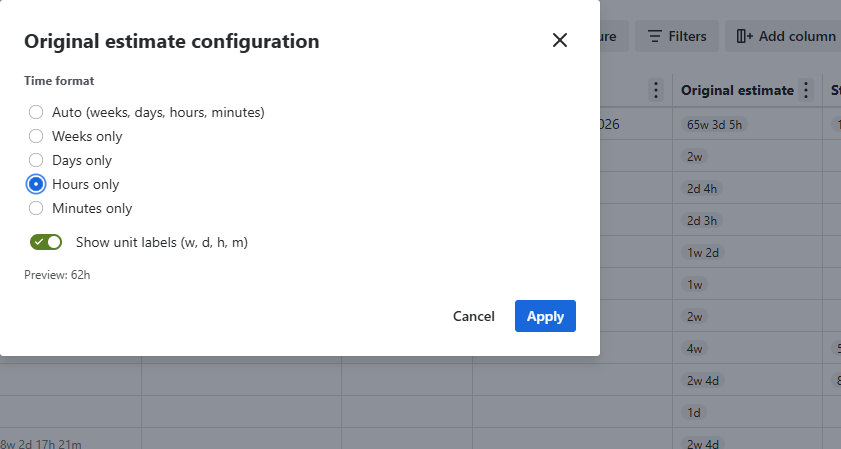The width and height of the screenshot is (841, 449).
Task: Click the Filters funnel icon
Action: click(654, 36)
